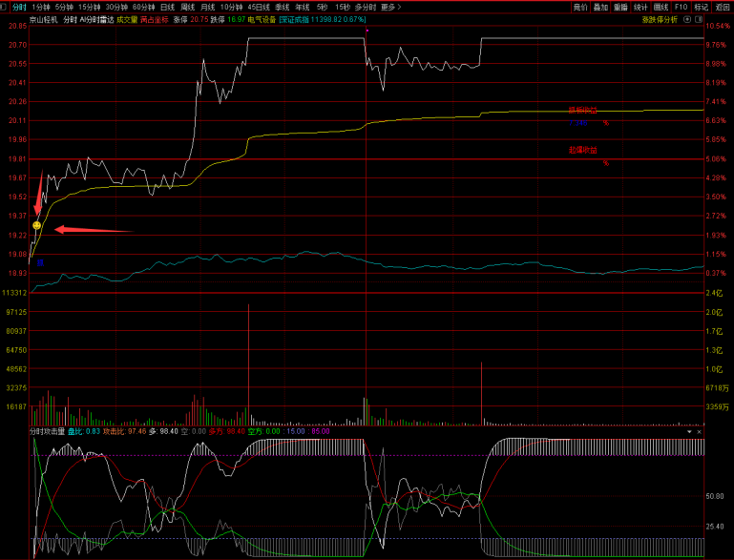Click the panel layout icon right of 涨跌停分析
Viewport: 734px width, 560px height.
(x=699, y=19)
